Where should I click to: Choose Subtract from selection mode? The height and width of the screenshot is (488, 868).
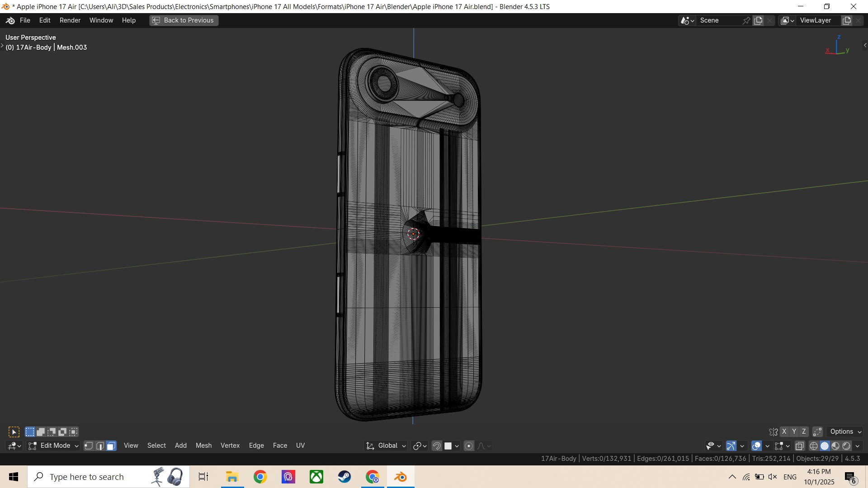click(x=52, y=432)
